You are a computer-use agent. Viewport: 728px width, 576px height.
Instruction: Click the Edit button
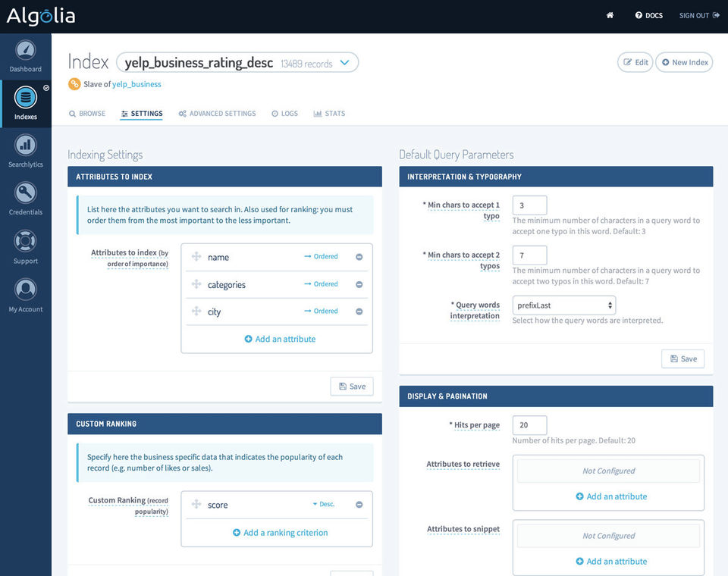coord(635,62)
